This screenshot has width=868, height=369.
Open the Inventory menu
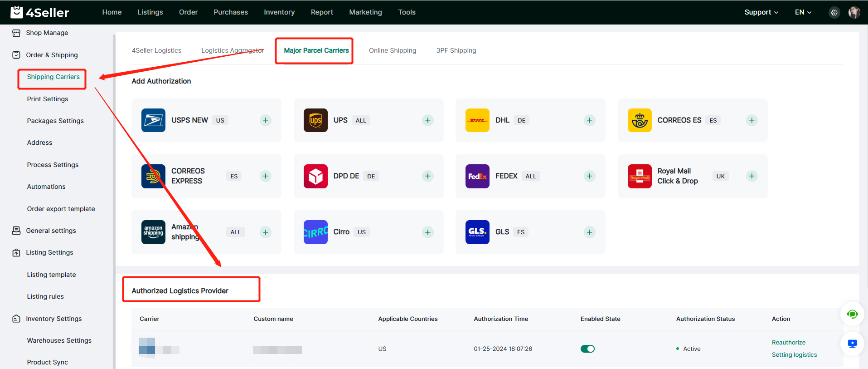coord(279,12)
